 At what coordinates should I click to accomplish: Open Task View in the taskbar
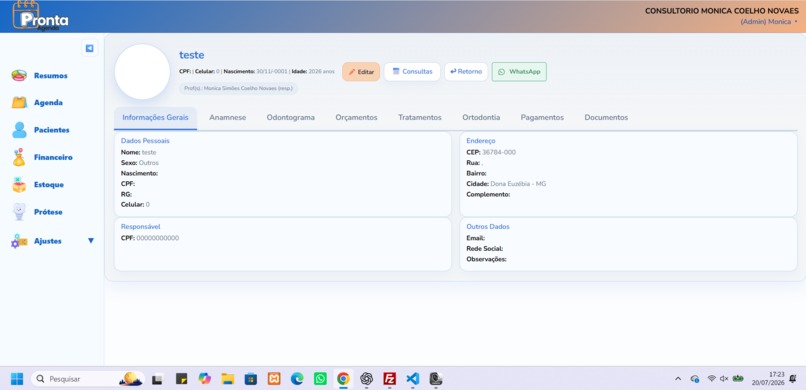158,379
